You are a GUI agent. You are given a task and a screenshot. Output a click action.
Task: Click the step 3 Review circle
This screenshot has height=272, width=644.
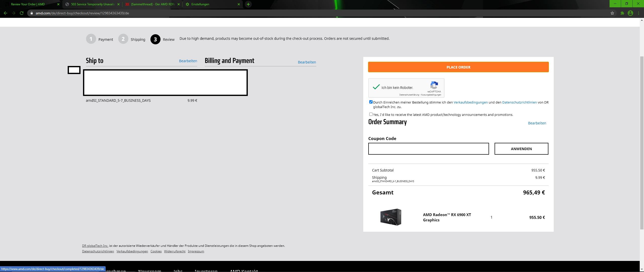155,39
